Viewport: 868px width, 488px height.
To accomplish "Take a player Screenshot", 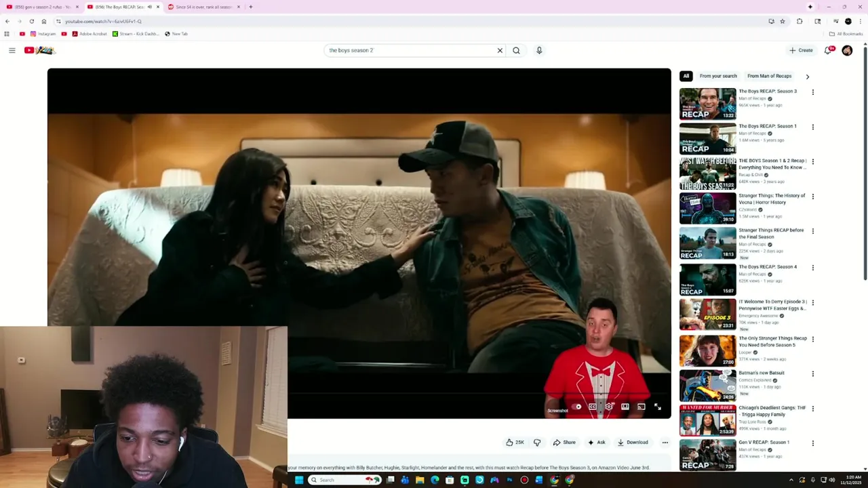I will [x=557, y=411].
